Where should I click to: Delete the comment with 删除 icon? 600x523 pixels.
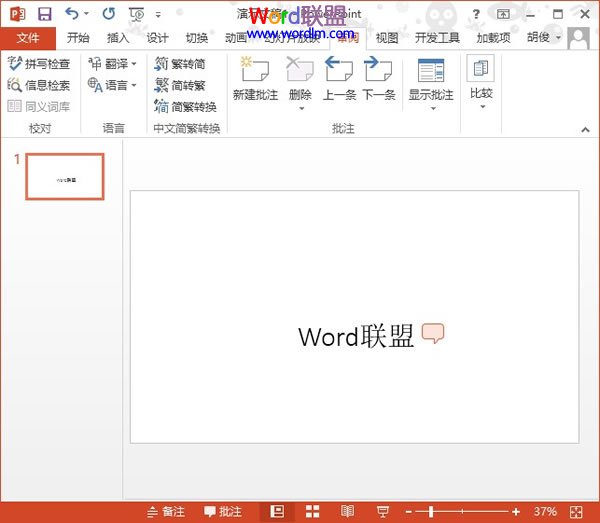tap(300, 69)
